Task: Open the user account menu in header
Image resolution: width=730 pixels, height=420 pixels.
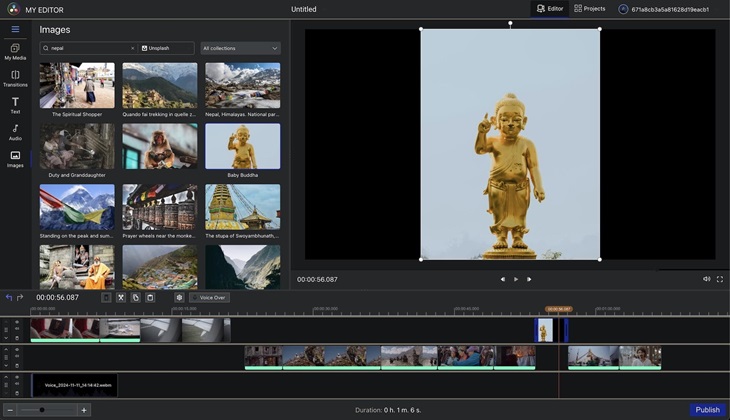Action: (x=663, y=9)
